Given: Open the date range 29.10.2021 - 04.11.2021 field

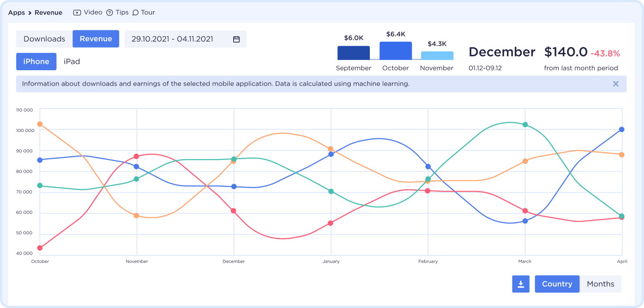Looking at the screenshot, I should point(172,39).
